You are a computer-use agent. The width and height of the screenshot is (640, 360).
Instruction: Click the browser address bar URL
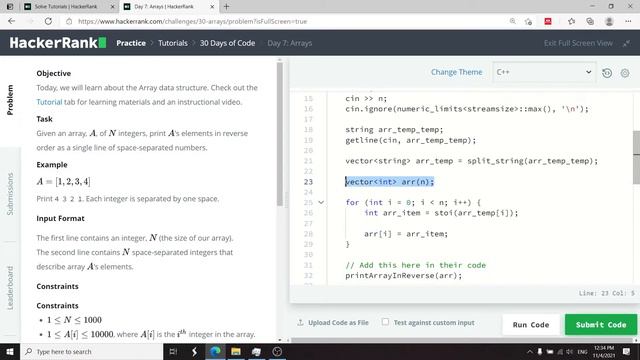point(192,21)
